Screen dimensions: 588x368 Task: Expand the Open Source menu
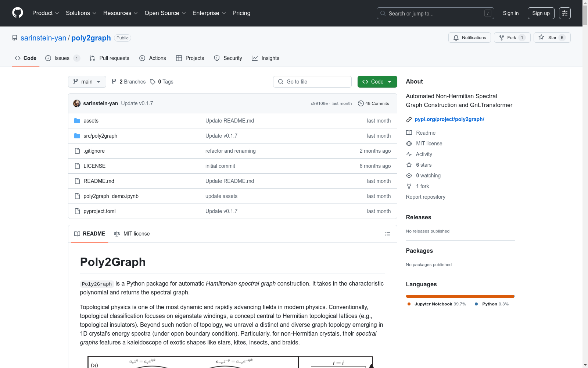(165, 13)
